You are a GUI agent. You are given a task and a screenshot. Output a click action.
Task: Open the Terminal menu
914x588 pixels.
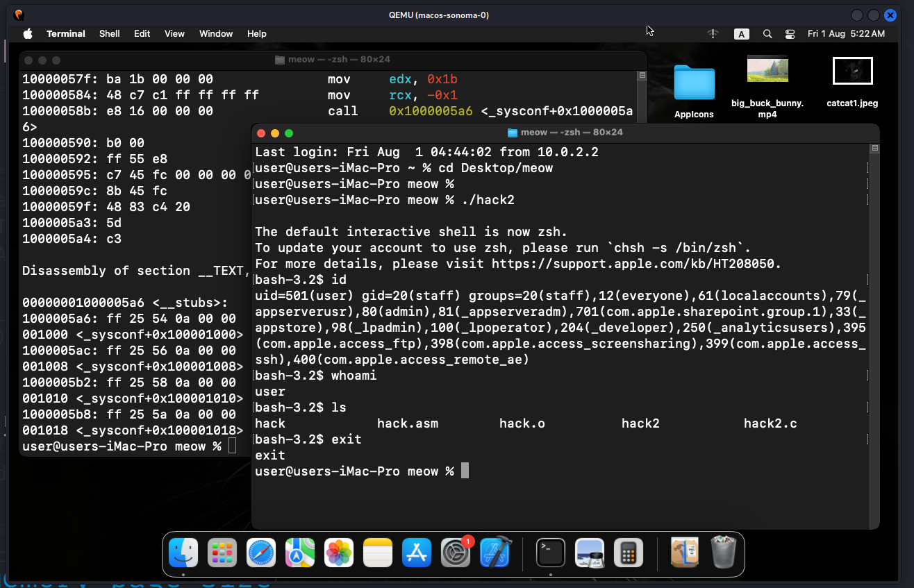[66, 33]
